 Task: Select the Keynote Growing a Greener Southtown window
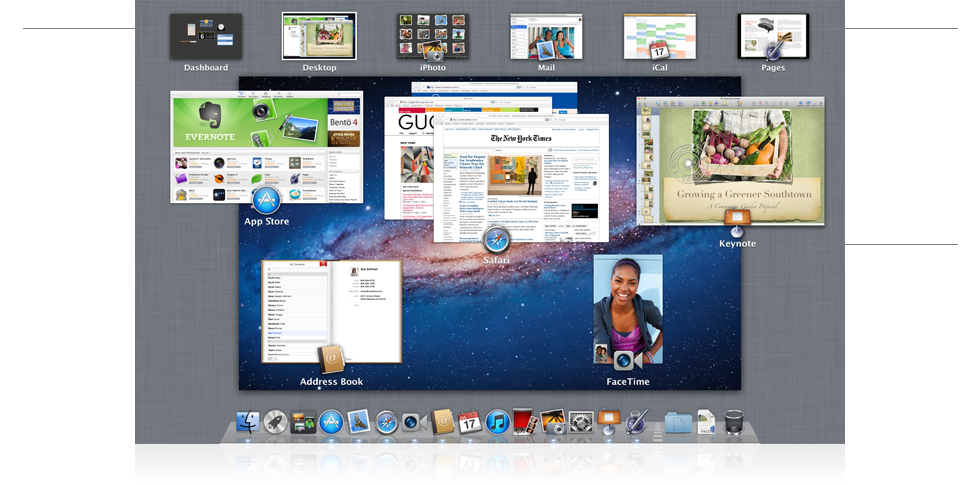[x=731, y=161]
